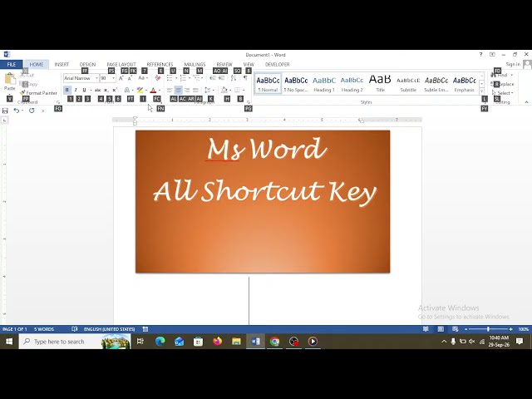Image resolution: width=532 pixels, height=399 pixels.
Task: Click the Save icon in Quick Access
Action: (5, 111)
